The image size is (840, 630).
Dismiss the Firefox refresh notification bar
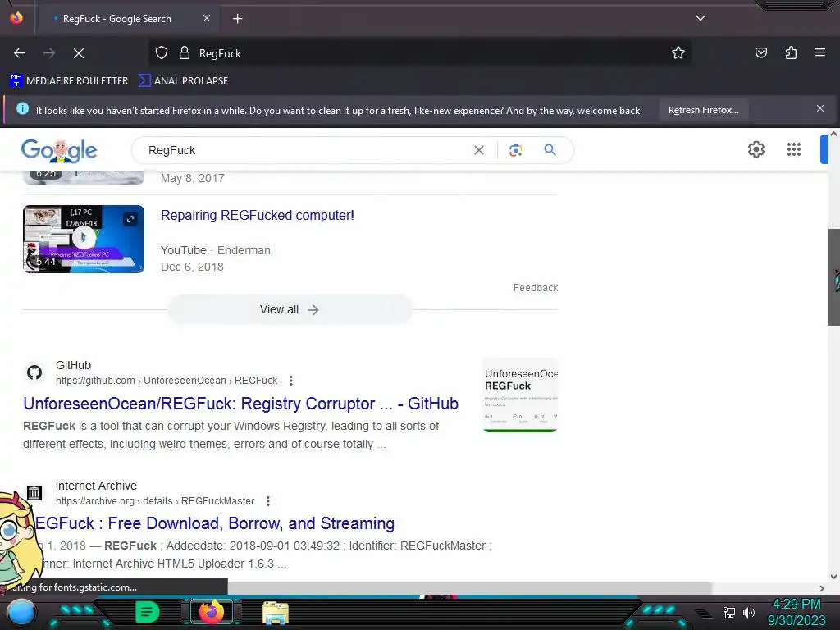coord(820,109)
